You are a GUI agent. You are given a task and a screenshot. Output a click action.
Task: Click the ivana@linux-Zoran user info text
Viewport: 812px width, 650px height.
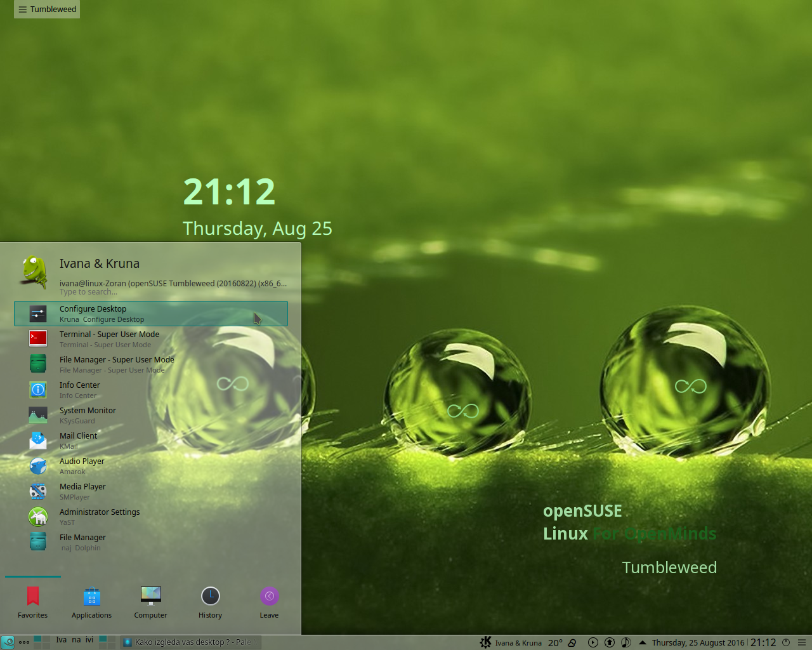[173, 284]
